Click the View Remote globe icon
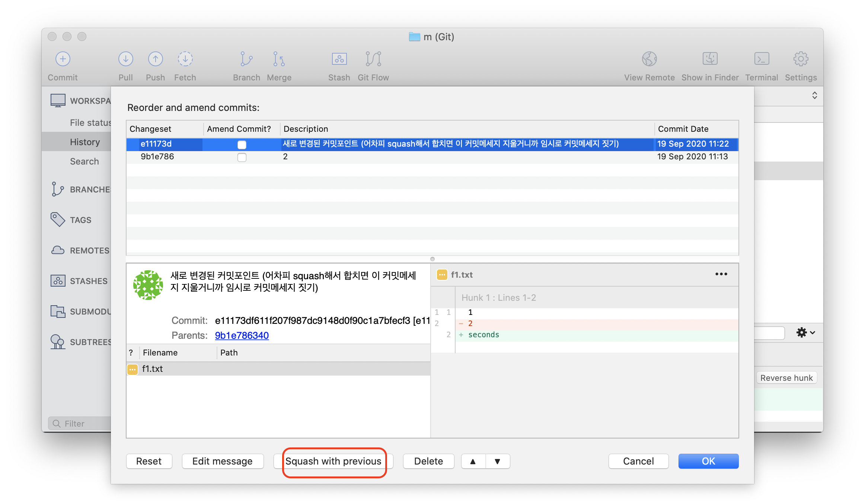The height and width of the screenshot is (504, 865). [x=649, y=59]
